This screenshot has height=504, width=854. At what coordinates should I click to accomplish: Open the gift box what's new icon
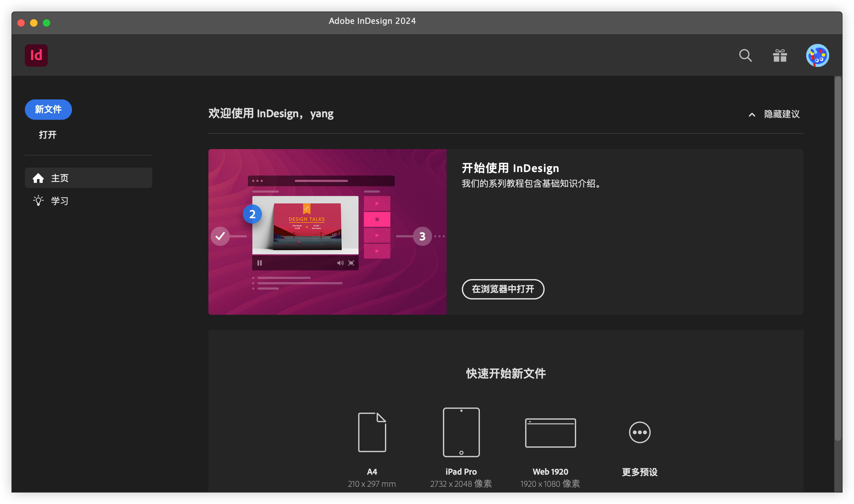(780, 55)
